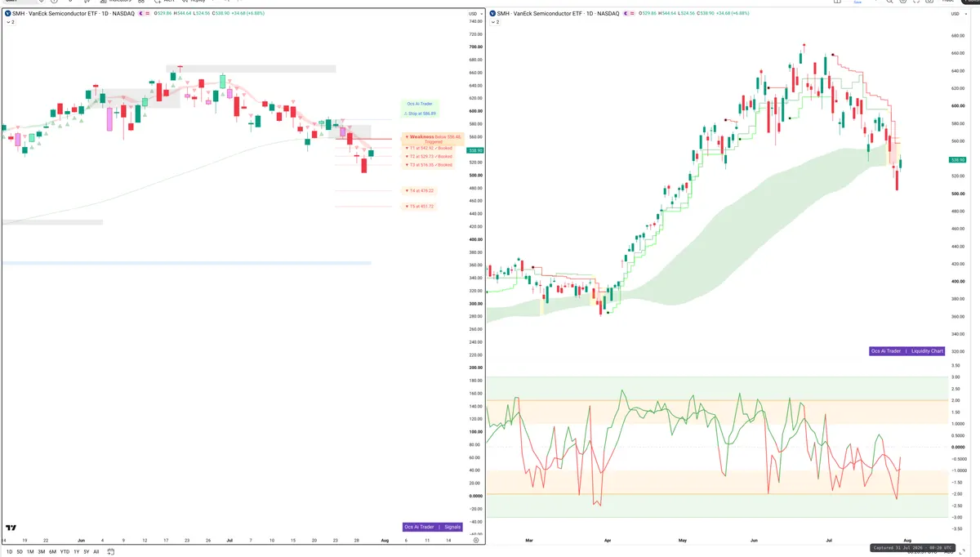This screenshot has height=557, width=980.
Task: Select the YTD time range button
Action: (65, 552)
